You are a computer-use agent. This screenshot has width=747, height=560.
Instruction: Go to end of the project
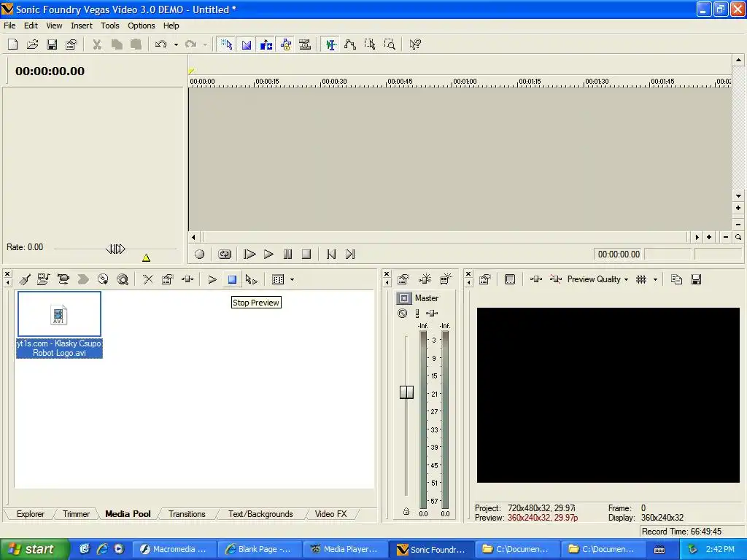point(350,254)
